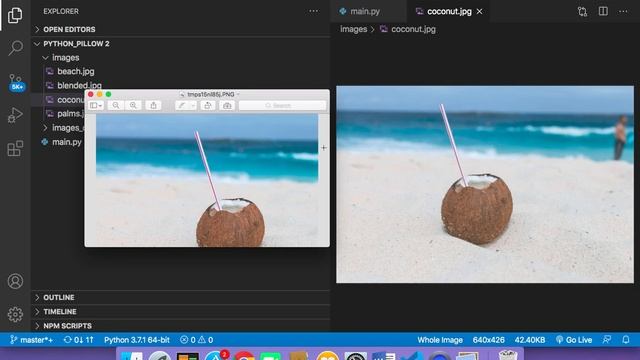This screenshot has width=640, height=360.
Task: Click the Rotate button in Preview
Action: [207, 105]
